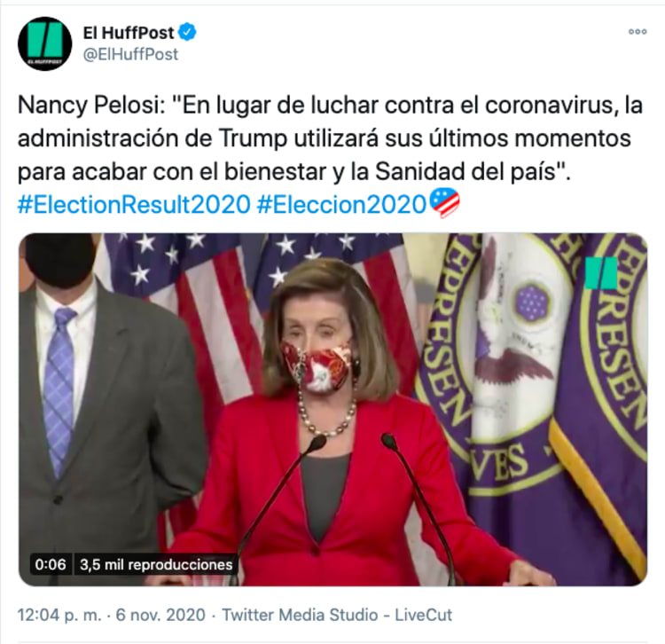Click the 6 nov. 2020 date
Screen dimensions: 665x644
(x=160, y=615)
